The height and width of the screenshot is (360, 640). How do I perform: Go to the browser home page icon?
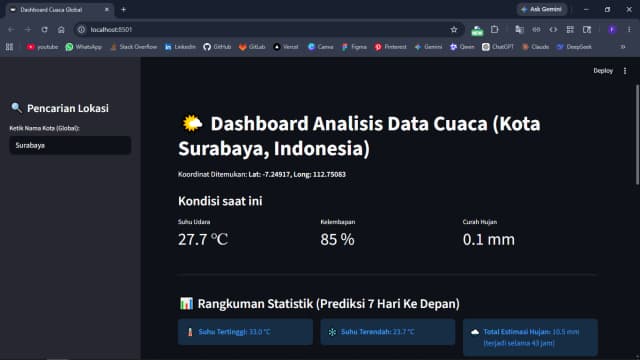click(61, 29)
